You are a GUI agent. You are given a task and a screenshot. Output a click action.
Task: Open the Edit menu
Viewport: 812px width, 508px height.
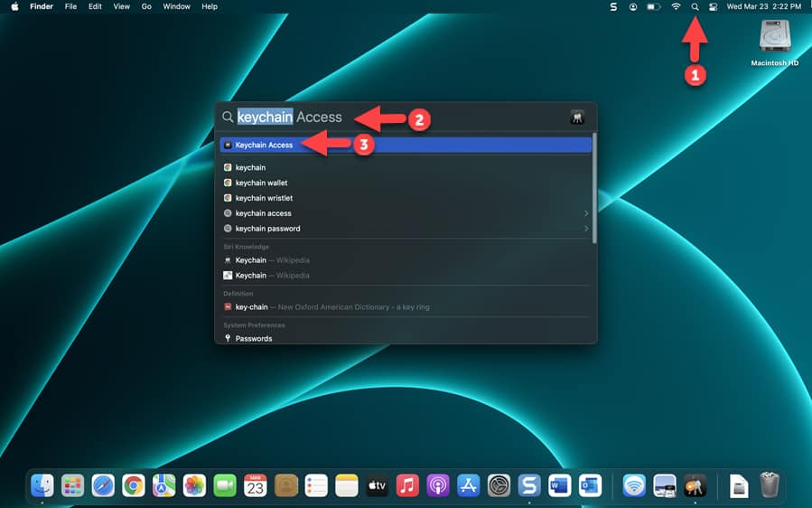(x=95, y=6)
